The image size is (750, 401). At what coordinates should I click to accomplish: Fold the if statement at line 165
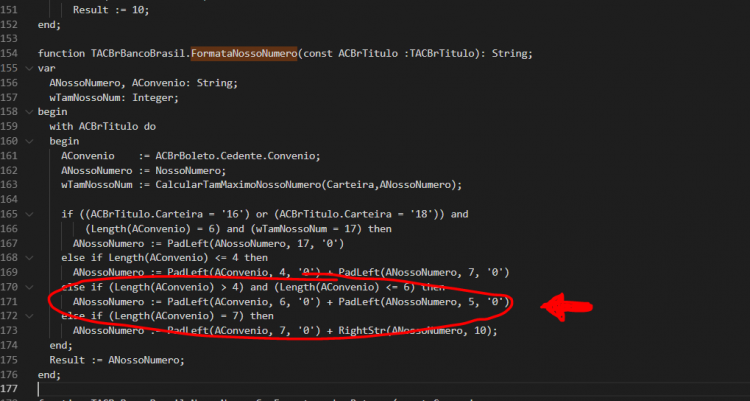[x=29, y=214]
